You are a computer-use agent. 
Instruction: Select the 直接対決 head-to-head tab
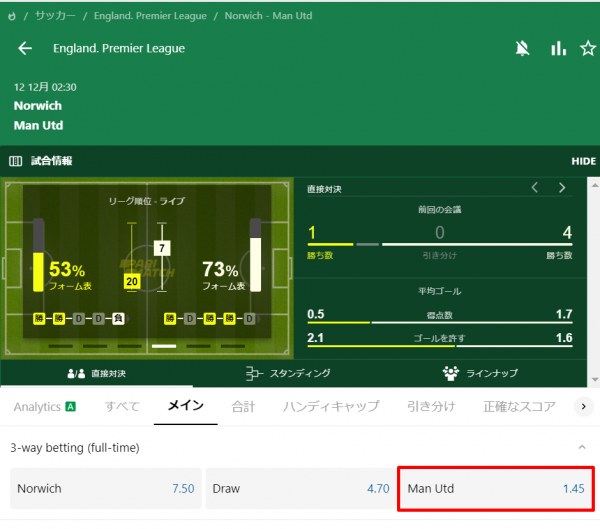pyautogui.click(x=96, y=374)
